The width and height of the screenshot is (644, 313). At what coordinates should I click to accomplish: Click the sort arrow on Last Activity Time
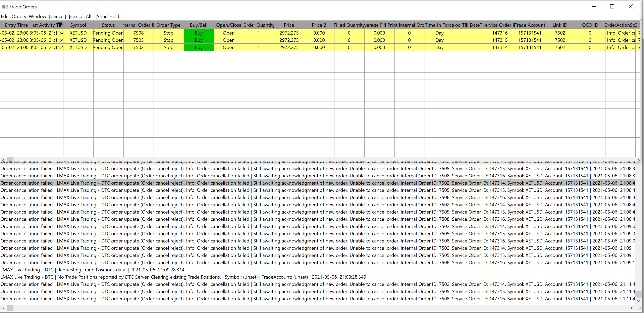point(60,25)
